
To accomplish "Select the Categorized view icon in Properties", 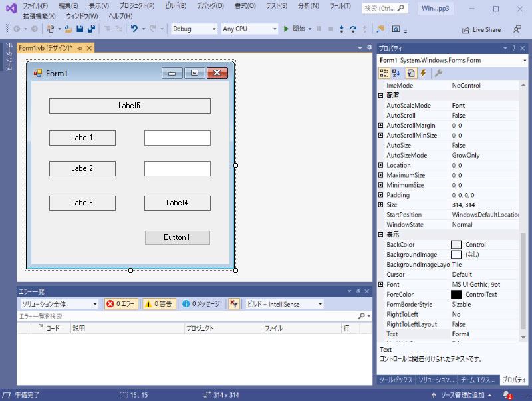I will coord(384,73).
